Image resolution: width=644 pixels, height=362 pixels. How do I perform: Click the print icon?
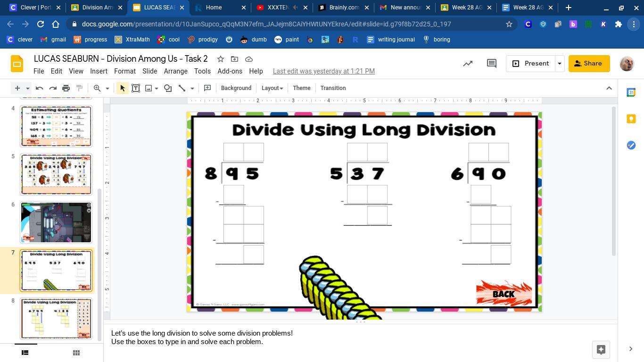pyautogui.click(x=66, y=88)
